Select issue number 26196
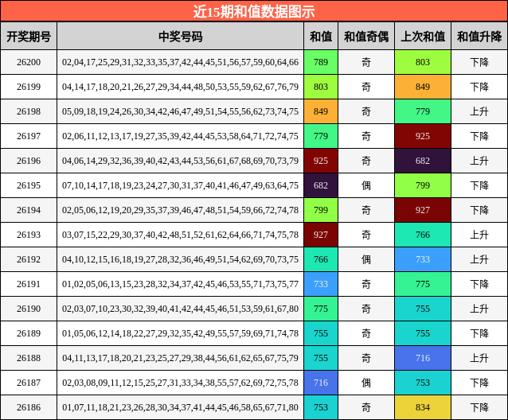Viewport: 508px width, 420px height. (29, 161)
